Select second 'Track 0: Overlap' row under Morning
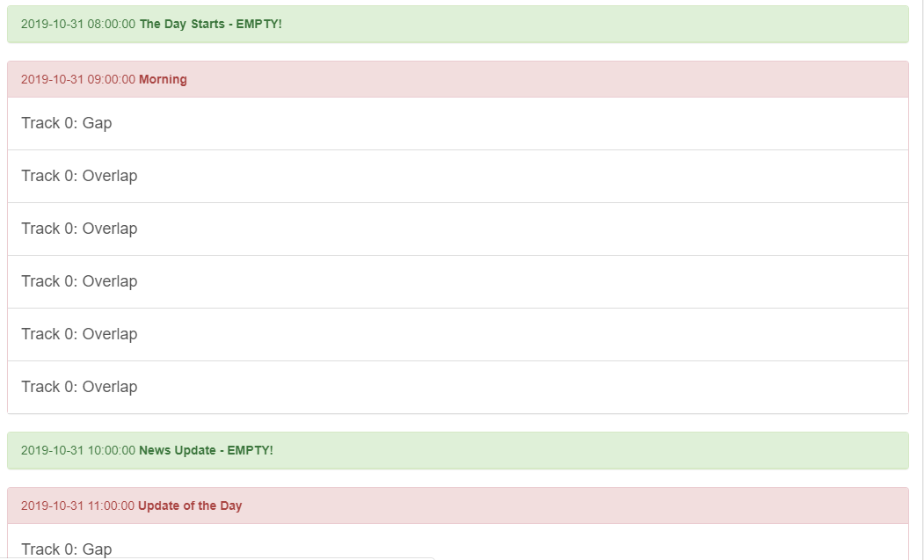Viewport: 924px width, 560px height. click(x=79, y=229)
